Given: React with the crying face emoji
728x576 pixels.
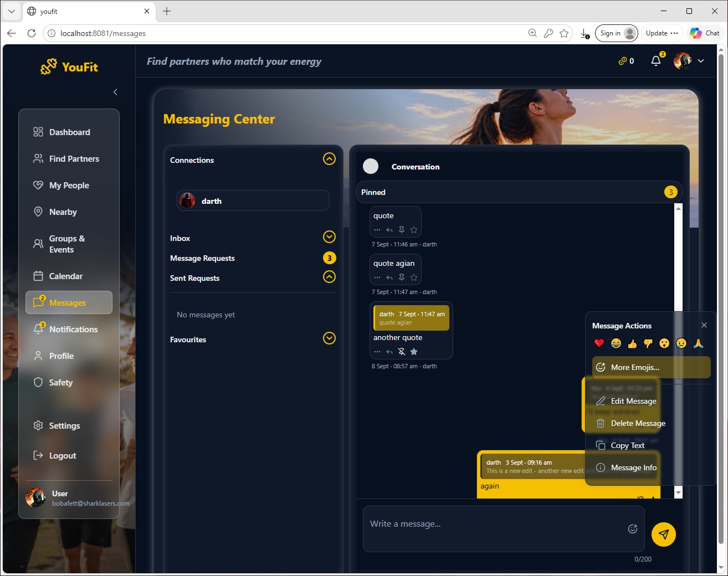Looking at the screenshot, I should click(681, 343).
